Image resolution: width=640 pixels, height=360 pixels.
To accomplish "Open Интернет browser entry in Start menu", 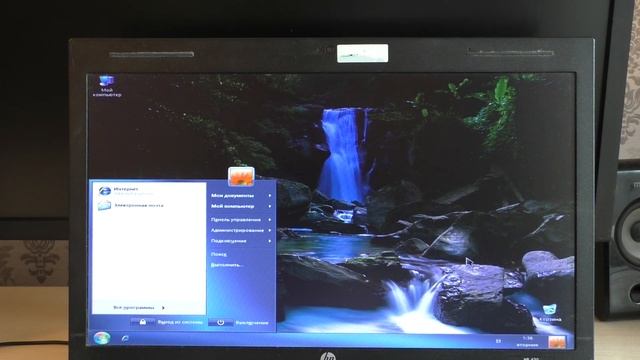I will [125, 191].
